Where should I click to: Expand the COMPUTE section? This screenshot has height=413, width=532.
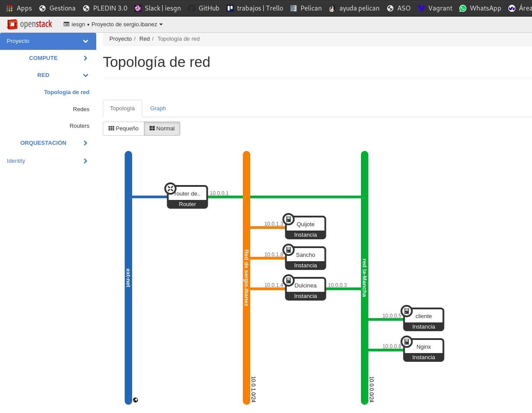(43, 58)
